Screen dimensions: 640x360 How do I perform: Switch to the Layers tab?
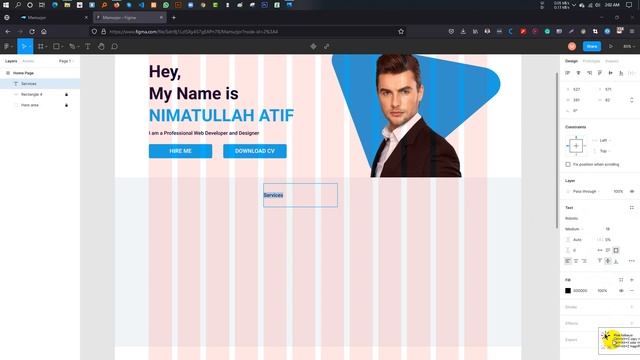click(x=11, y=61)
